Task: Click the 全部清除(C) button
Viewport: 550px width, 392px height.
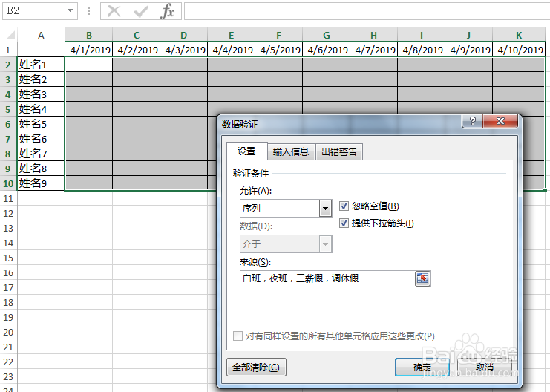Action: [256, 367]
